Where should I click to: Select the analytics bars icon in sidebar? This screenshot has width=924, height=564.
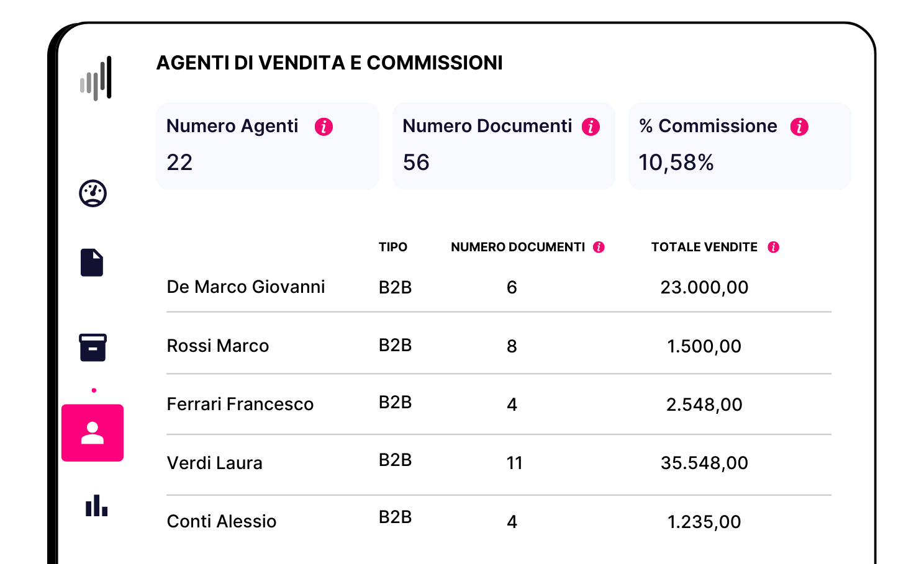pos(95,78)
